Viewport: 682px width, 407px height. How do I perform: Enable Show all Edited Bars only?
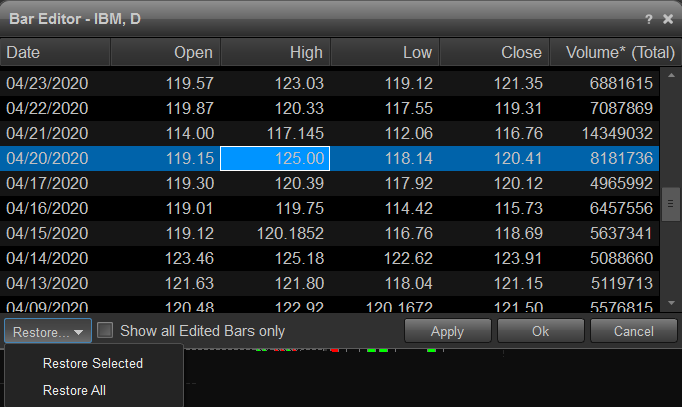[x=105, y=330]
